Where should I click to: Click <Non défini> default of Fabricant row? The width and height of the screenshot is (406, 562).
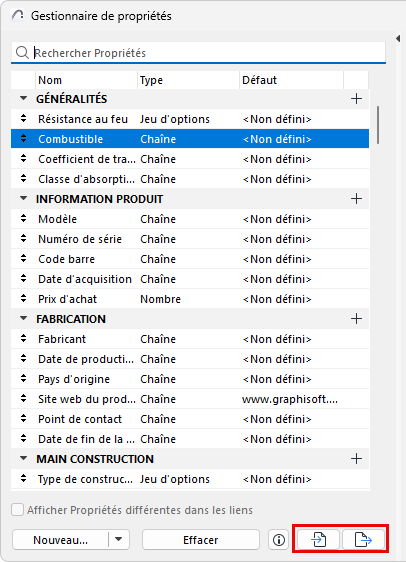pos(277,339)
